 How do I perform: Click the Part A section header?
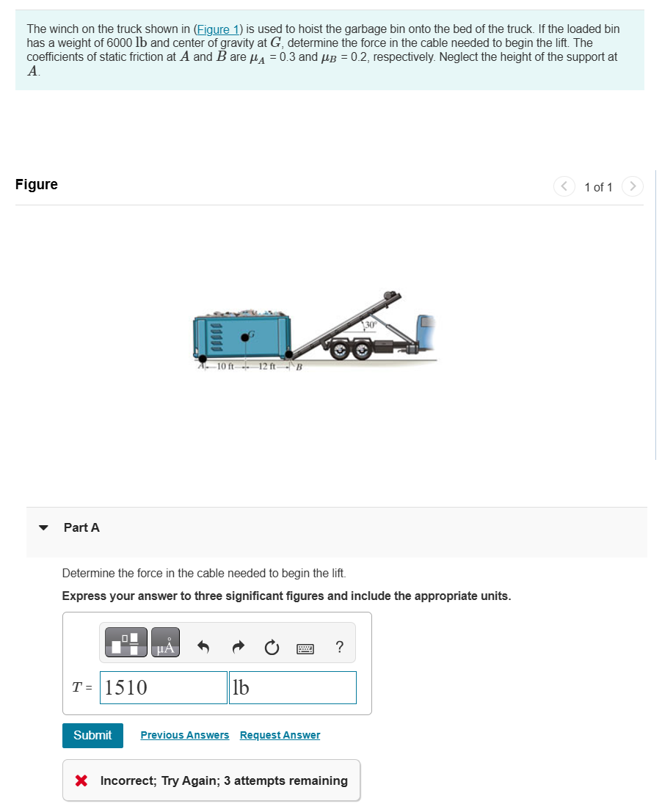coord(81,527)
